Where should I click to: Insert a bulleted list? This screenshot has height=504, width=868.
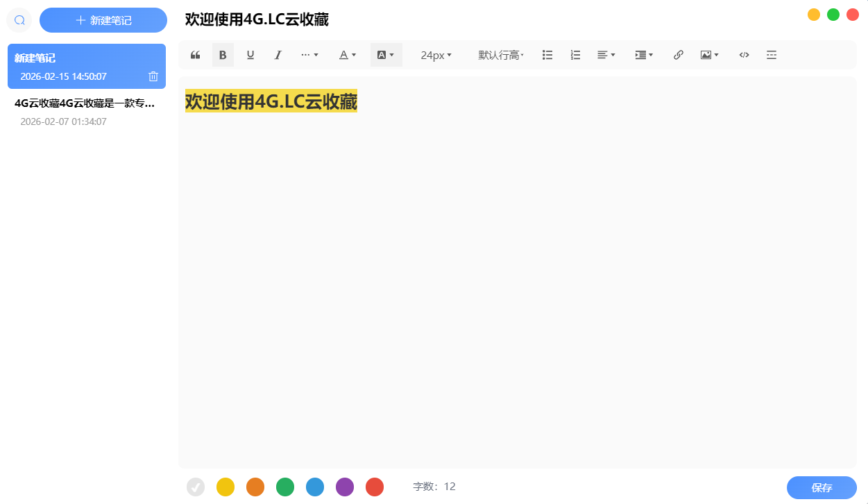547,55
